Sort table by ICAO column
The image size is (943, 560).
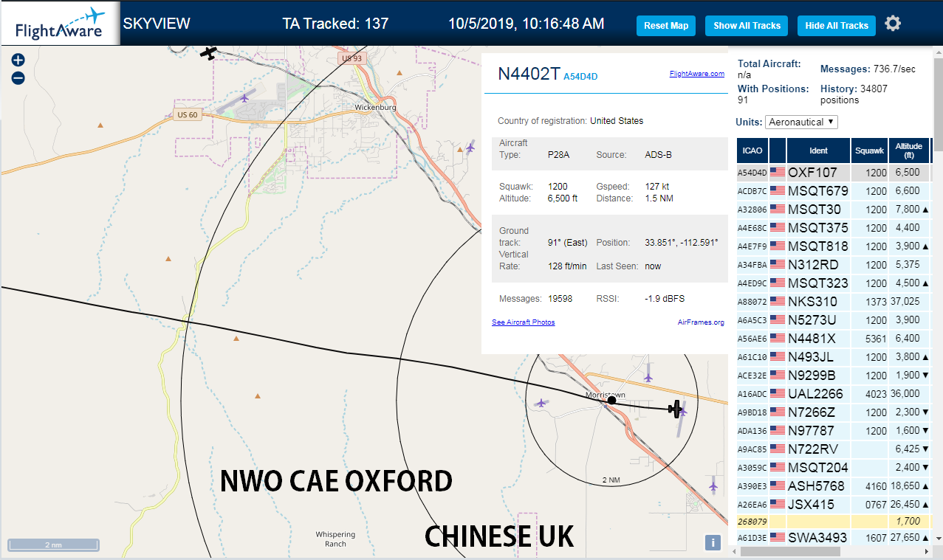(752, 151)
